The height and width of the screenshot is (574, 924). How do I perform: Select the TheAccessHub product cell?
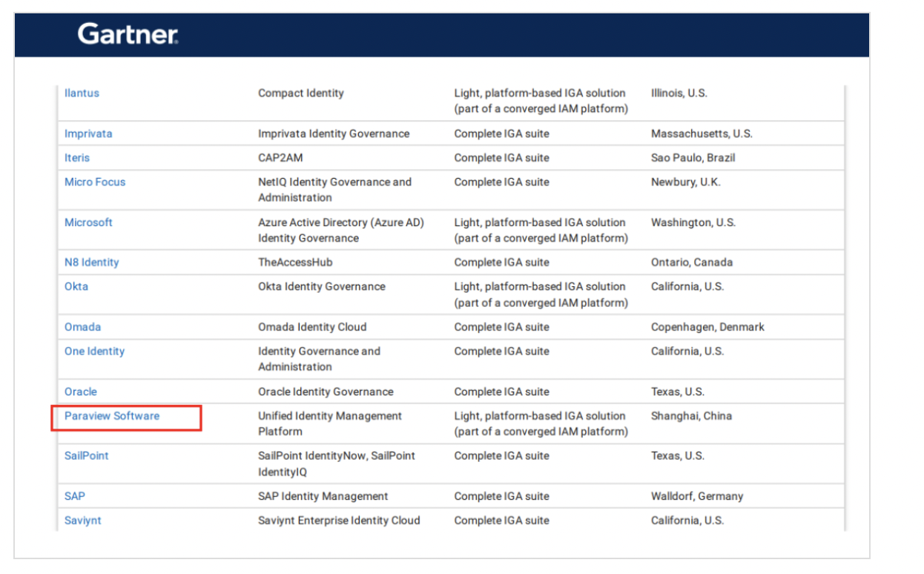(x=297, y=263)
